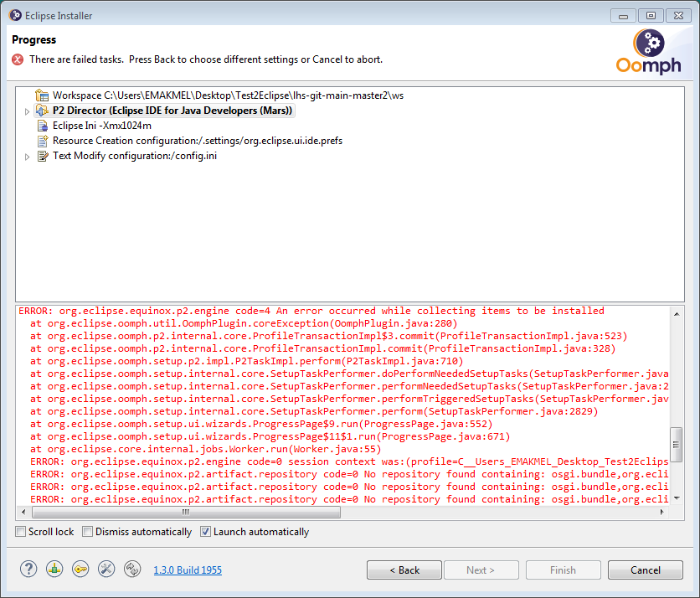The image size is (700, 598).
Task: Click the Finish button
Action: (564, 570)
